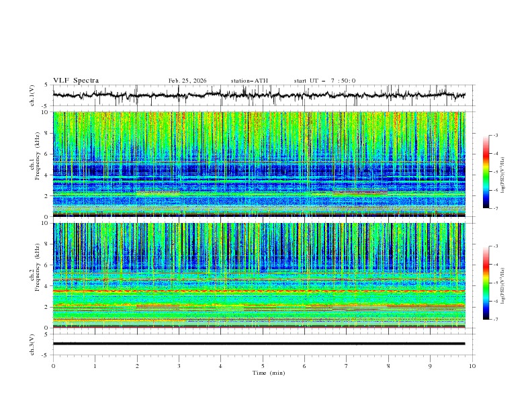The width and height of the screenshot is (532, 411).
Task: Select the "start UT = 7:50:0" text
Action: [x=324, y=81]
